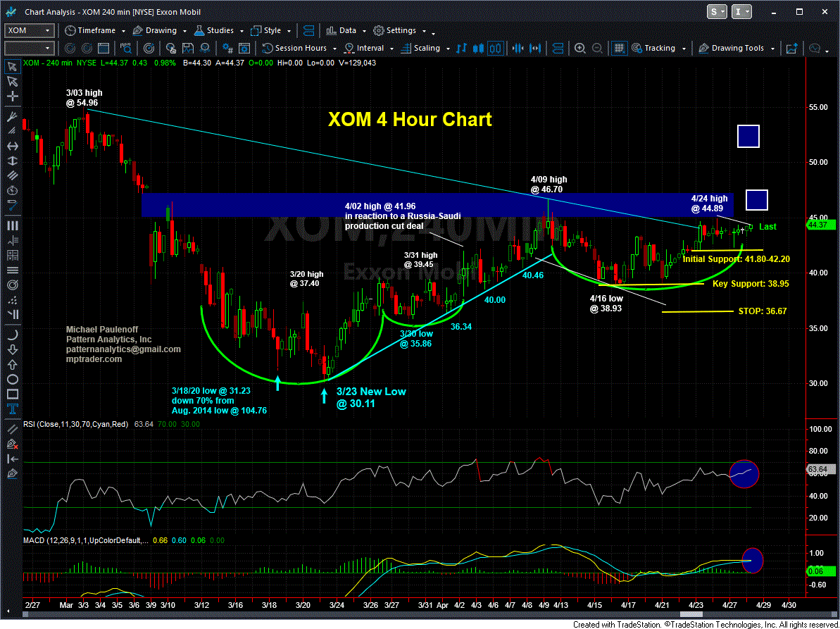
Task: Toggle the decrease bar spacing button
Action: click(x=518, y=48)
